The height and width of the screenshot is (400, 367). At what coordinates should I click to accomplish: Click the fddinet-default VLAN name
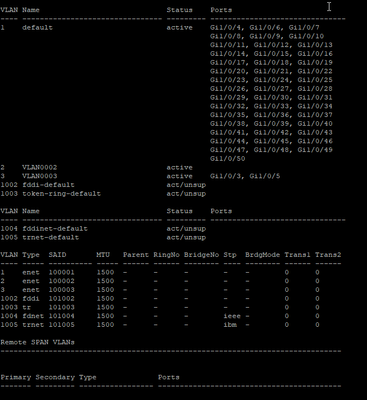pyautogui.click(x=55, y=229)
